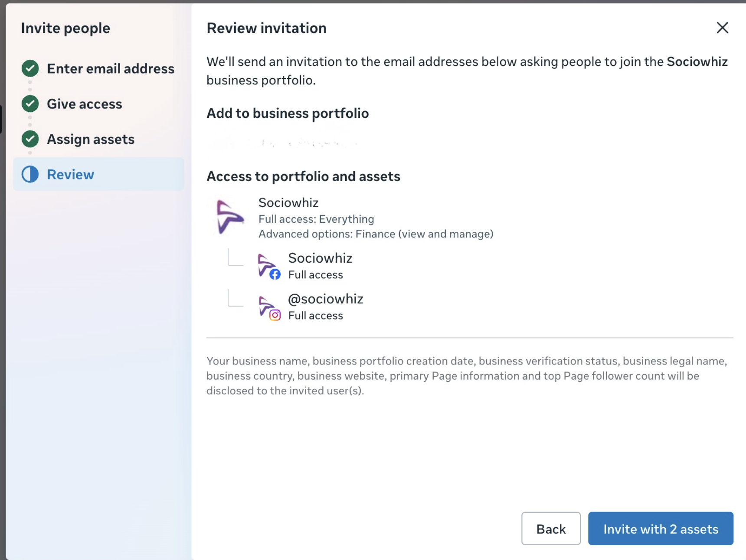Click 'Full access: Everything' text
This screenshot has height=560, width=746.
pos(316,219)
